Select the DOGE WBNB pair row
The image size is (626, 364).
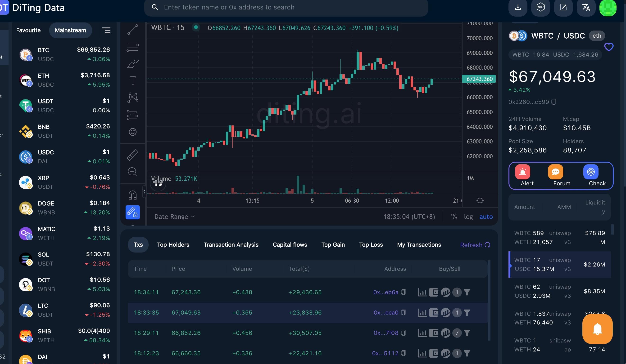[64, 208]
